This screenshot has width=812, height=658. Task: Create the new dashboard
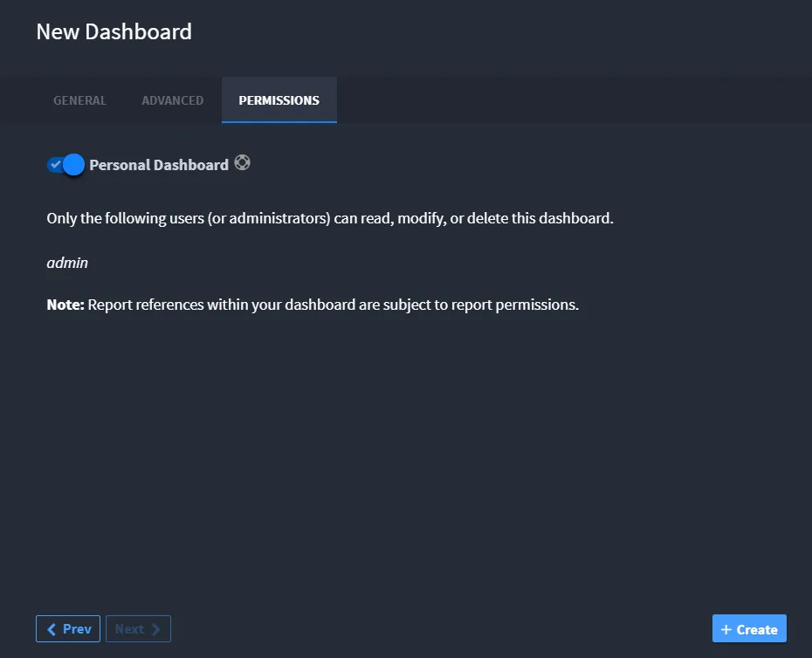click(x=749, y=628)
